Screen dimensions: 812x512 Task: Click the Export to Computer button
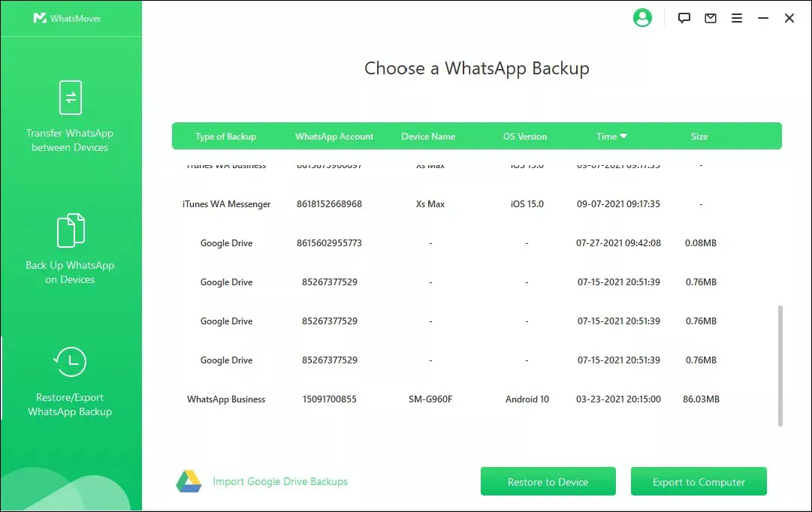click(699, 481)
